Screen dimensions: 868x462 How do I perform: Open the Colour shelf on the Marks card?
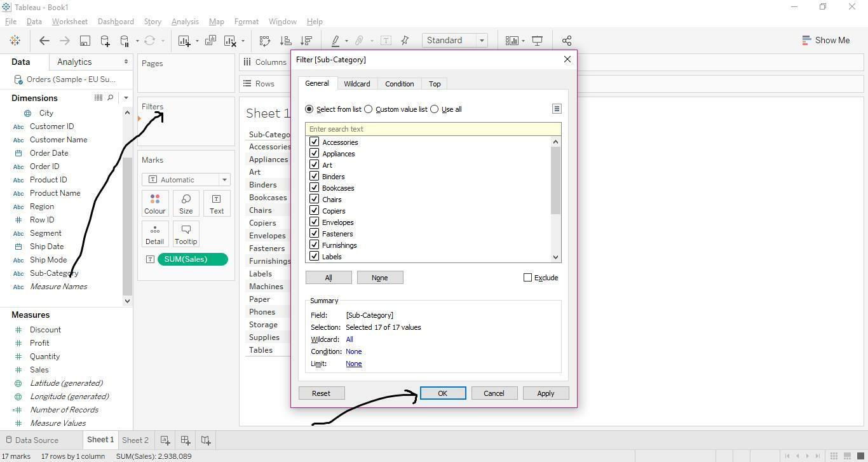coord(154,203)
